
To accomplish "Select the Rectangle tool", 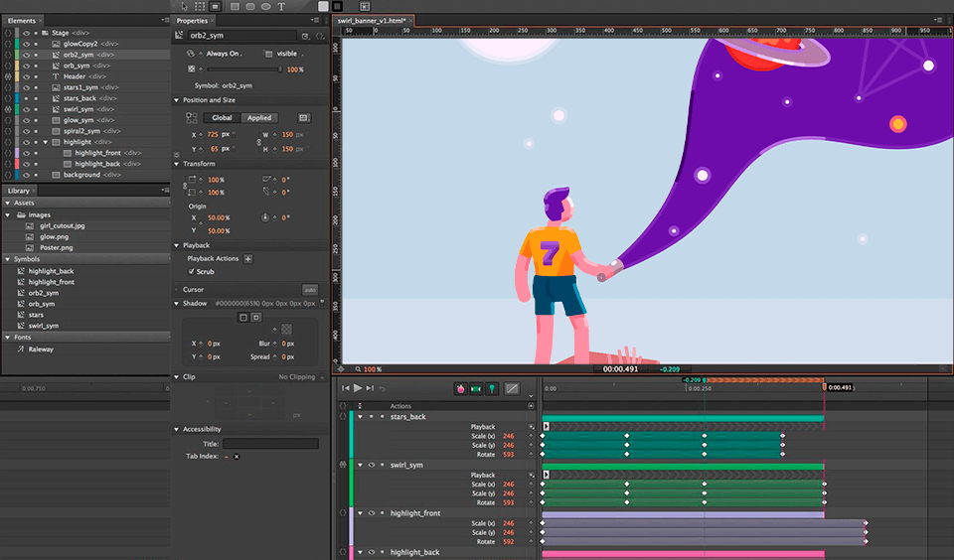I will 235,7.
